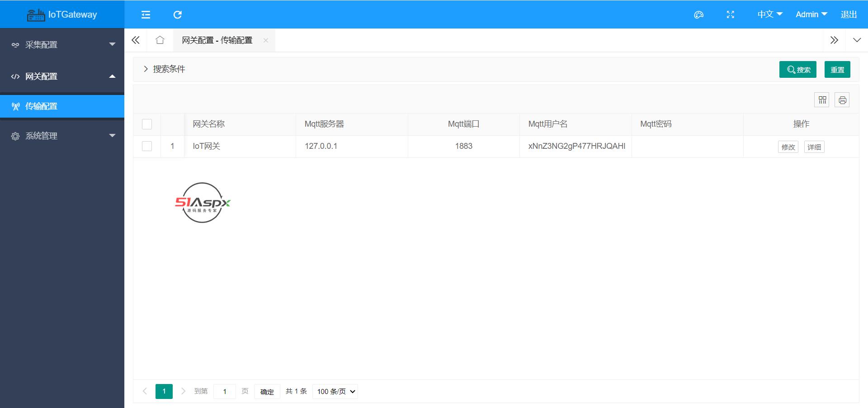This screenshot has width=868, height=408.
Task: Focus the page number input field
Action: tap(225, 392)
